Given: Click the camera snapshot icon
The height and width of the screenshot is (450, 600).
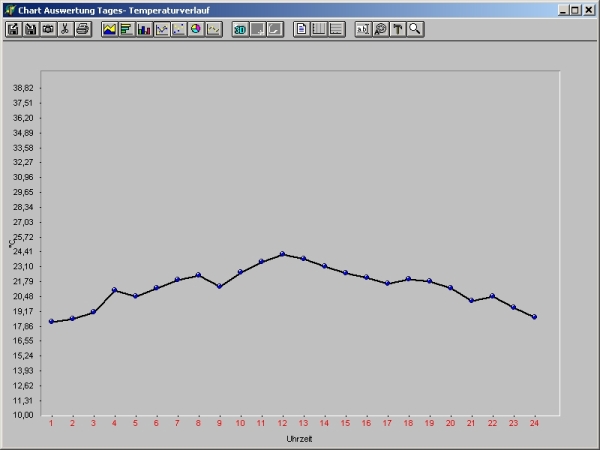Looking at the screenshot, I should [x=47, y=29].
